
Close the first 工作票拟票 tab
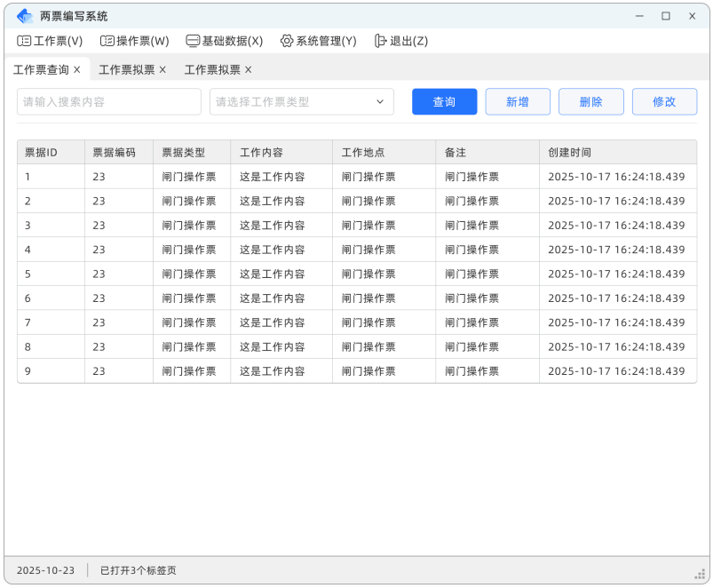pos(162,69)
